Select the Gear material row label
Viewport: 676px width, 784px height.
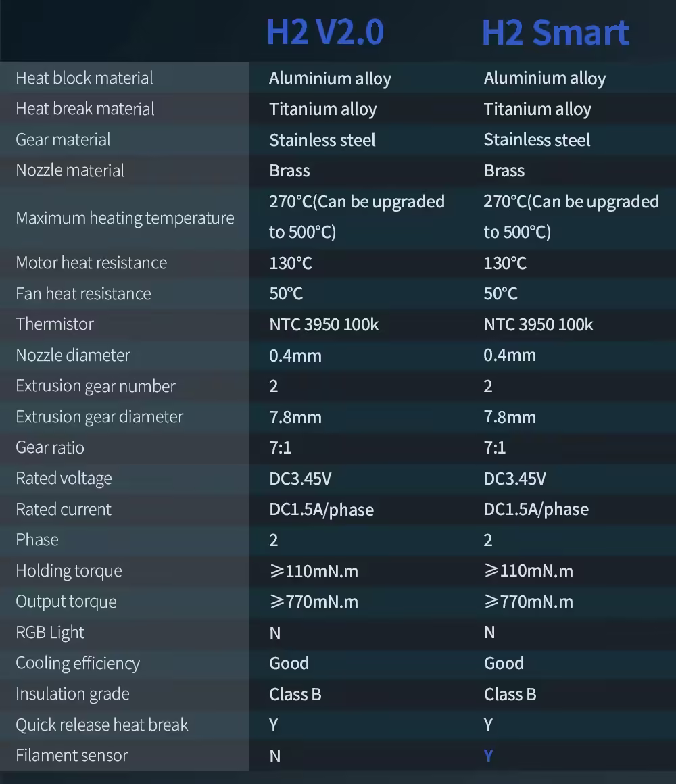click(x=63, y=140)
